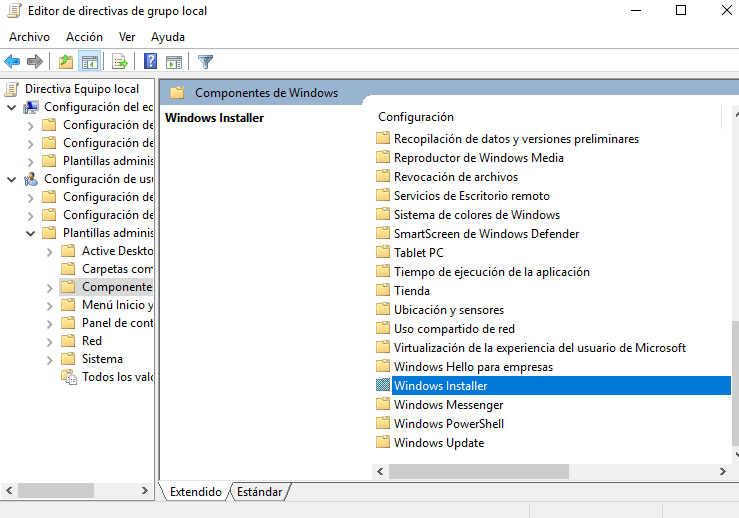The image size is (739, 518).
Task: Click the Configuración column header
Action: click(548, 116)
